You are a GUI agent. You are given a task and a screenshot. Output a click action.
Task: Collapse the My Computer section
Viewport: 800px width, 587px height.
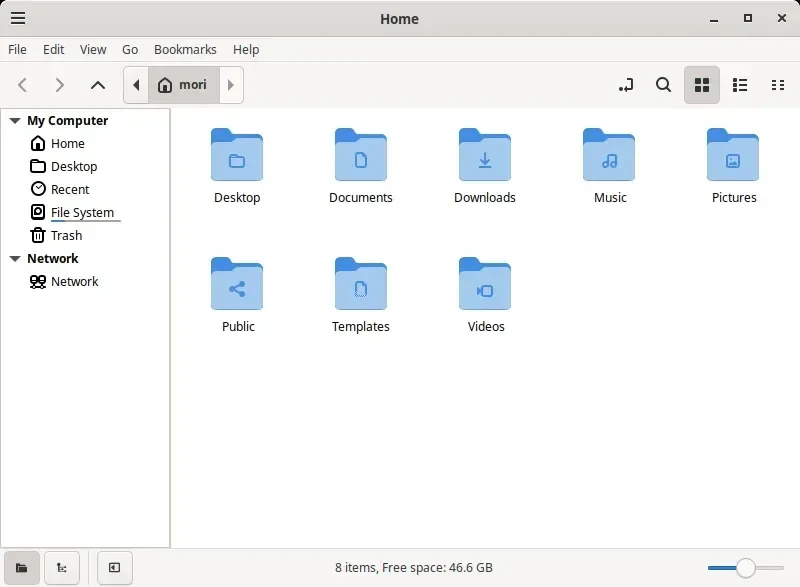(x=15, y=121)
